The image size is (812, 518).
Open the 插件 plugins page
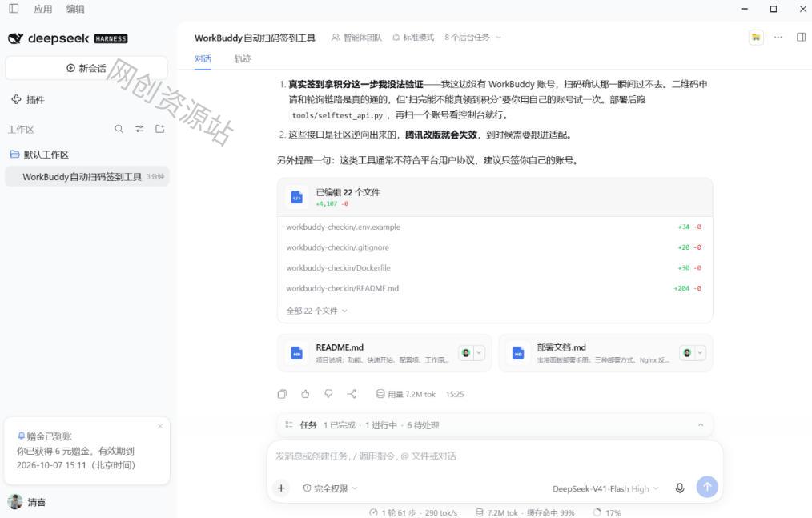click(x=29, y=99)
